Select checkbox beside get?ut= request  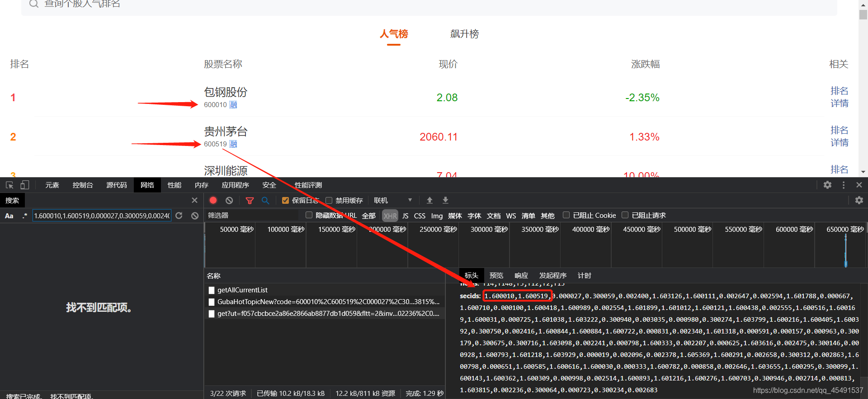point(211,314)
